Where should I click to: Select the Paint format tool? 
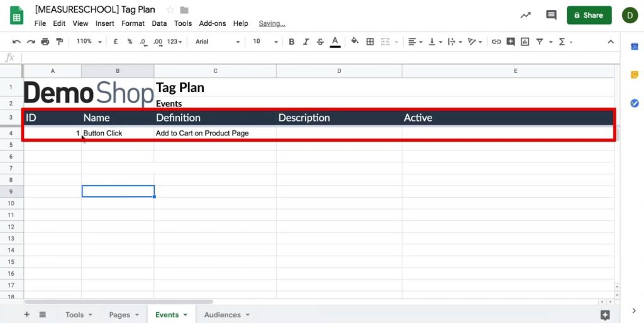tap(60, 42)
